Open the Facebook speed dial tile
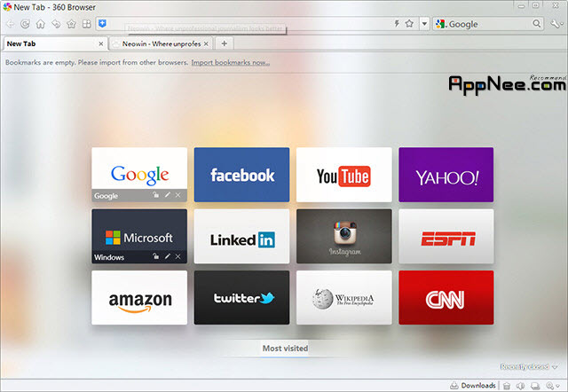Viewport: 568px width, 392px height. (x=241, y=175)
